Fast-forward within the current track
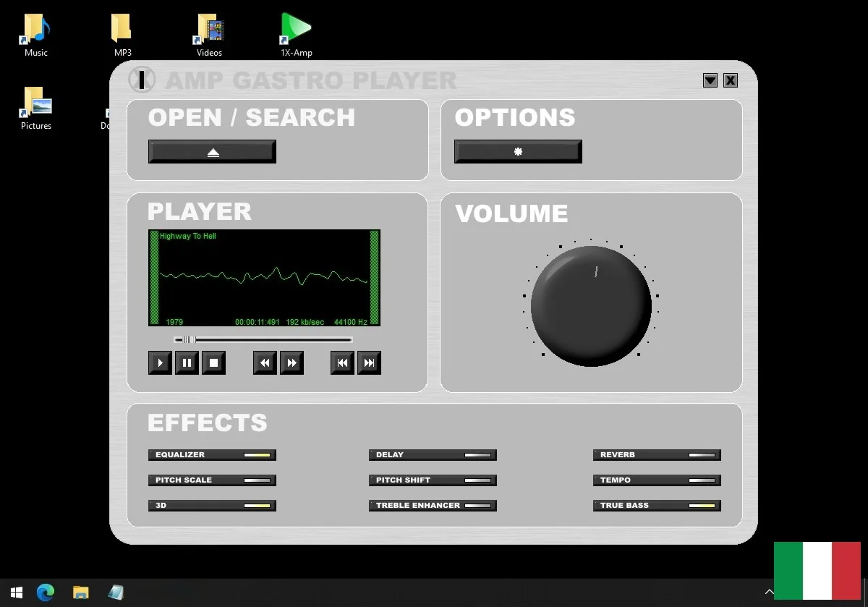The height and width of the screenshot is (607, 868). click(292, 362)
